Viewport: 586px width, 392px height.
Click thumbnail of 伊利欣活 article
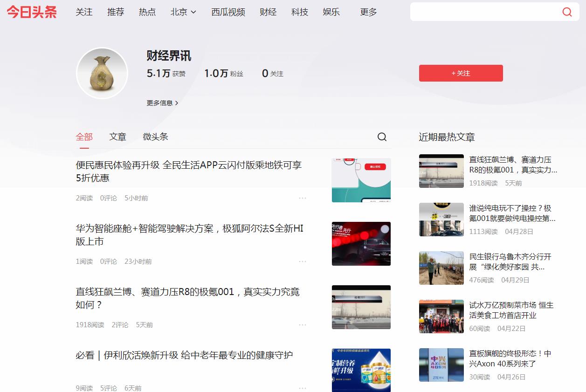[361, 370]
